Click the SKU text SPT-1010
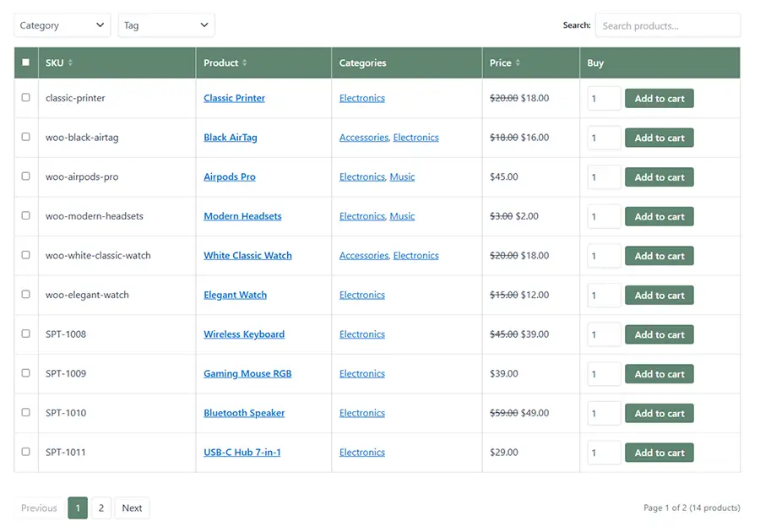The width and height of the screenshot is (760, 532). coord(66,413)
